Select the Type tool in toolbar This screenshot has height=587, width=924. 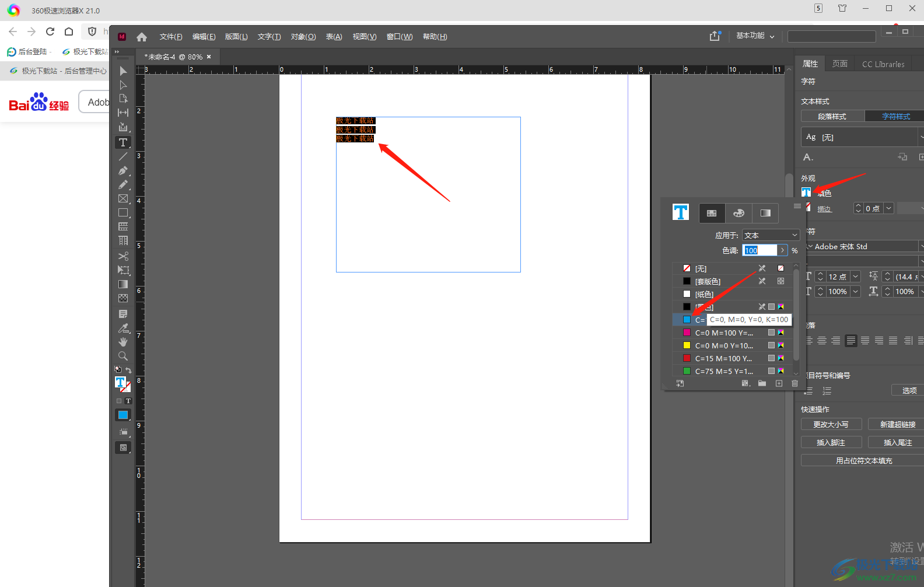point(123,142)
